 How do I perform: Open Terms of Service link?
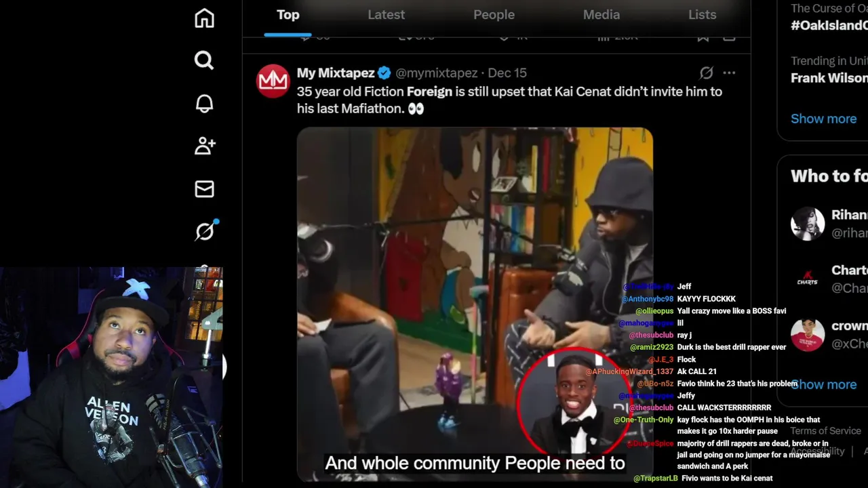825,431
